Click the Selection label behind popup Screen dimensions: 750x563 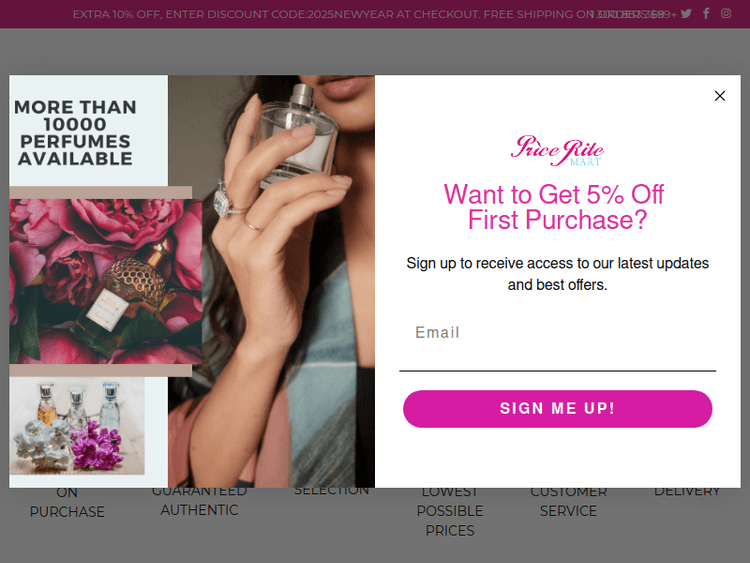(x=331, y=492)
